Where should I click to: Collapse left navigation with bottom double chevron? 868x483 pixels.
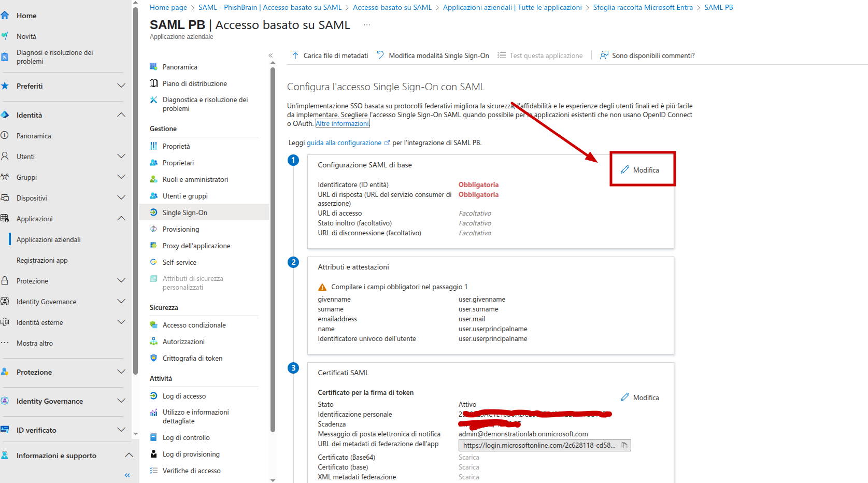click(x=127, y=475)
